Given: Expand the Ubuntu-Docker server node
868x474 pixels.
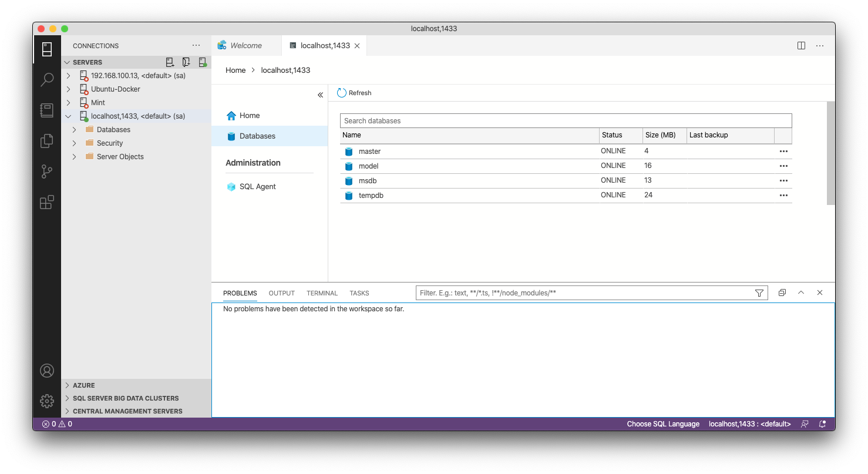Looking at the screenshot, I should [68, 89].
